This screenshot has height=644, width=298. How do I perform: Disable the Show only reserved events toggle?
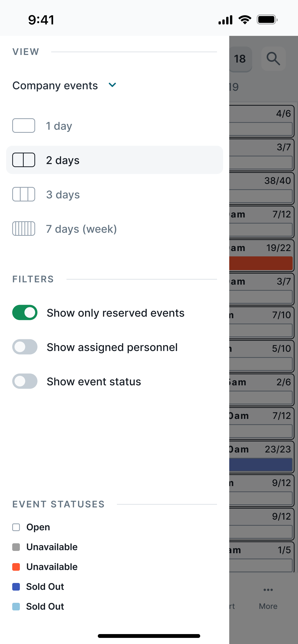coord(25,313)
